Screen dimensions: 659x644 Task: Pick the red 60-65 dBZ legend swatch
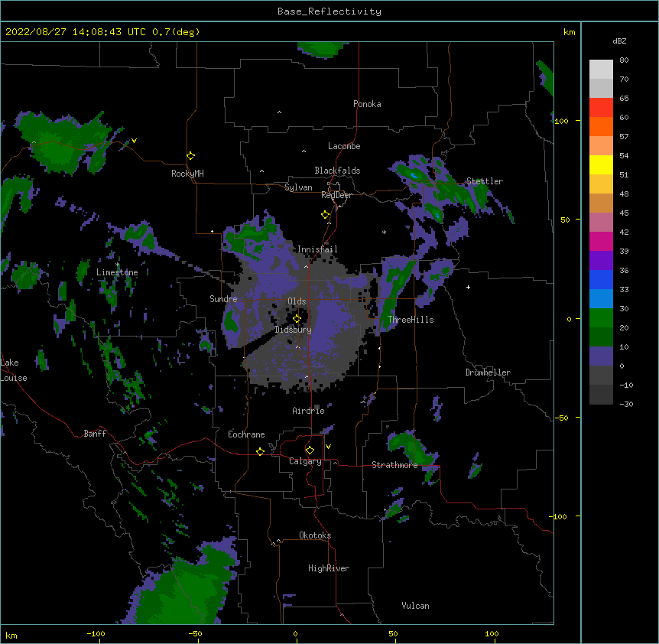(x=601, y=107)
